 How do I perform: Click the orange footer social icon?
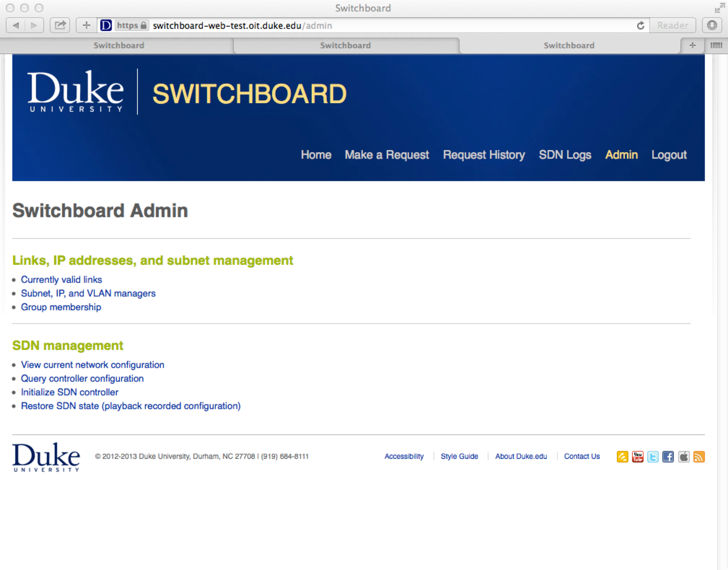(x=622, y=457)
